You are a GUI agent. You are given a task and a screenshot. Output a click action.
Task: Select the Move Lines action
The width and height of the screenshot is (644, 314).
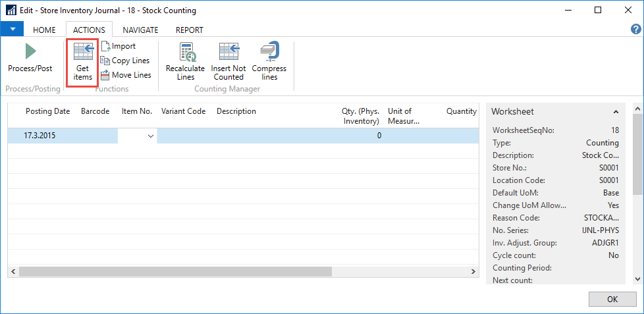(125, 75)
